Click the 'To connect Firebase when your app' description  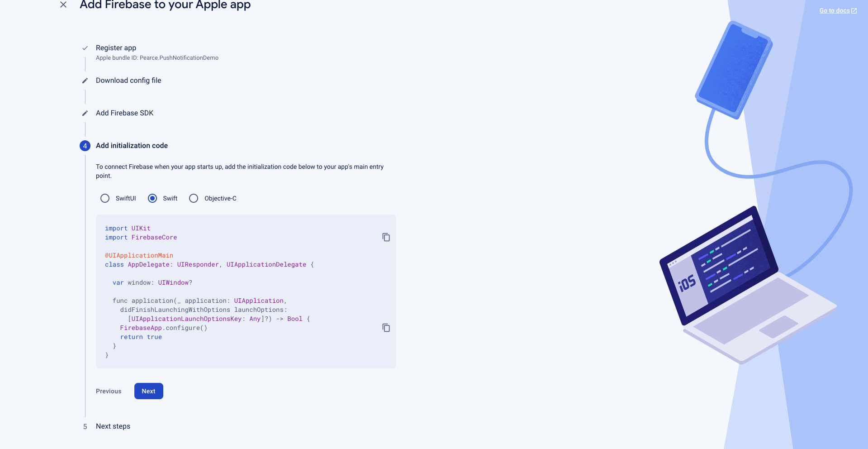click(x=240, y=171)
